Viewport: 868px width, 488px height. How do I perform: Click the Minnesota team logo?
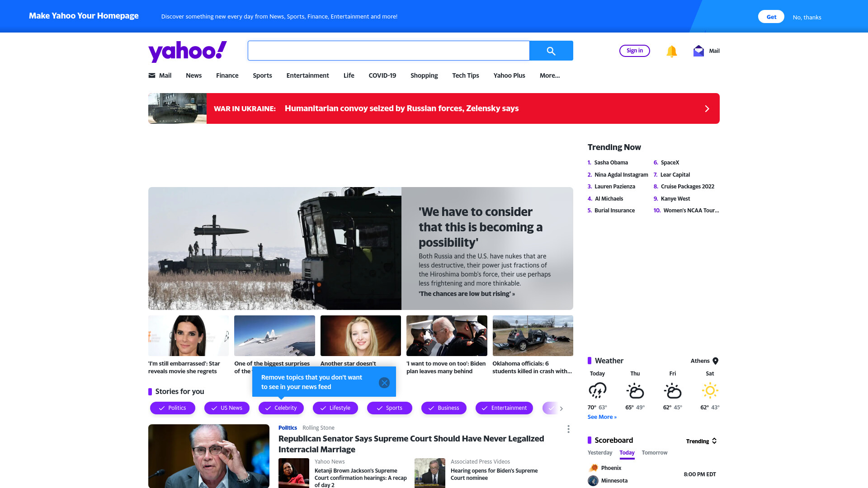click(593, 481)
